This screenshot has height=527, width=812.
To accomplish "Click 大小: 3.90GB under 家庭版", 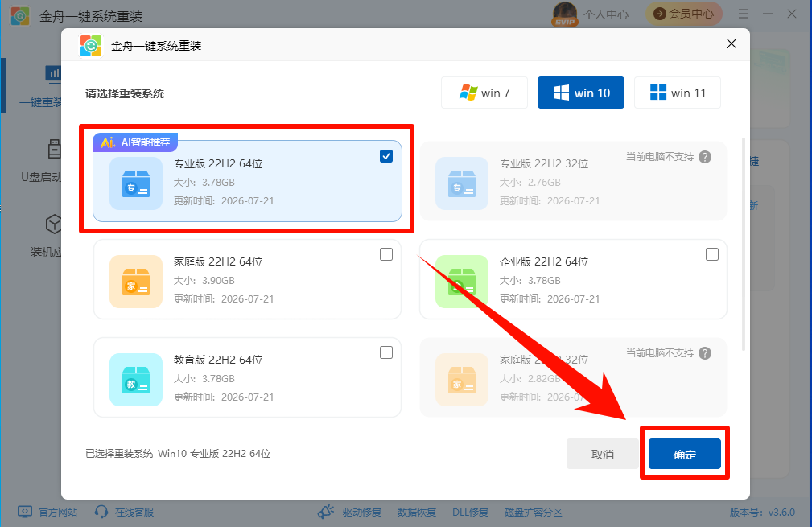I will point(204,281).
